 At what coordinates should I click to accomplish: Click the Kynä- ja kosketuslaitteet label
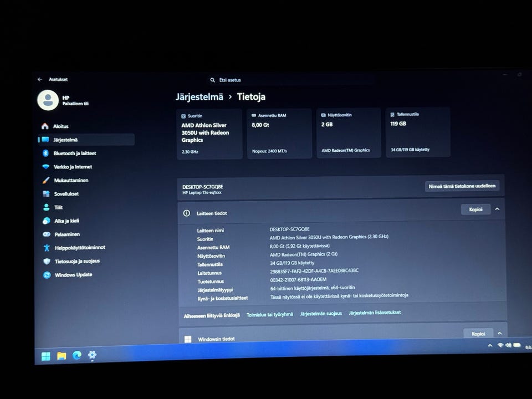click(x=223, y=298)
